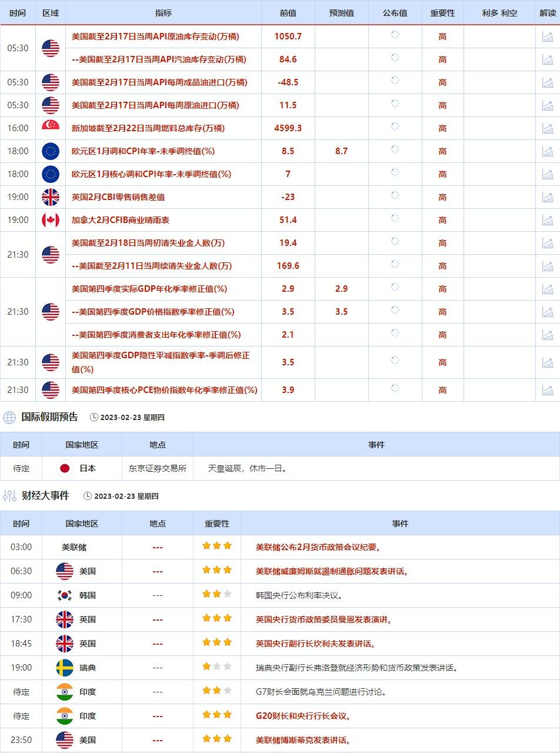Click globe icon beside 国际假期预告
560x753 pixels.
tap(9, 418)
